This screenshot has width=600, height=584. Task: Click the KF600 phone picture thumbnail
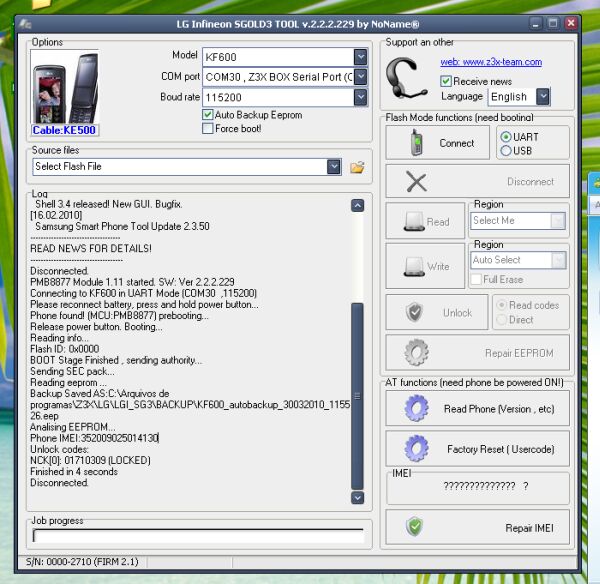[65, 88]
